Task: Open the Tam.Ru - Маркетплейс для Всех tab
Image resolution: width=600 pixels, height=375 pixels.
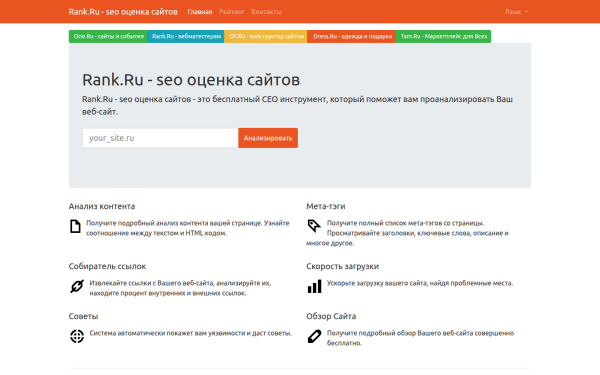Action: (x=444, y=36)
